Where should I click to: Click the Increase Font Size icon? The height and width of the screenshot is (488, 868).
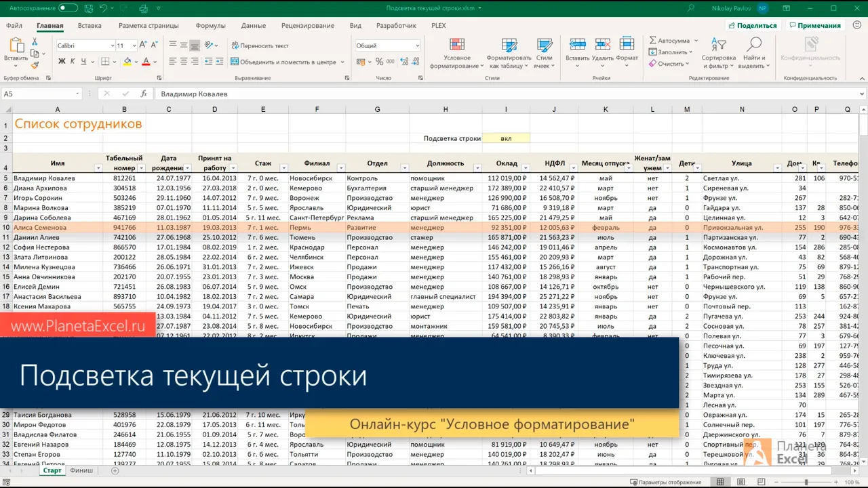click(x=144, y=45)
